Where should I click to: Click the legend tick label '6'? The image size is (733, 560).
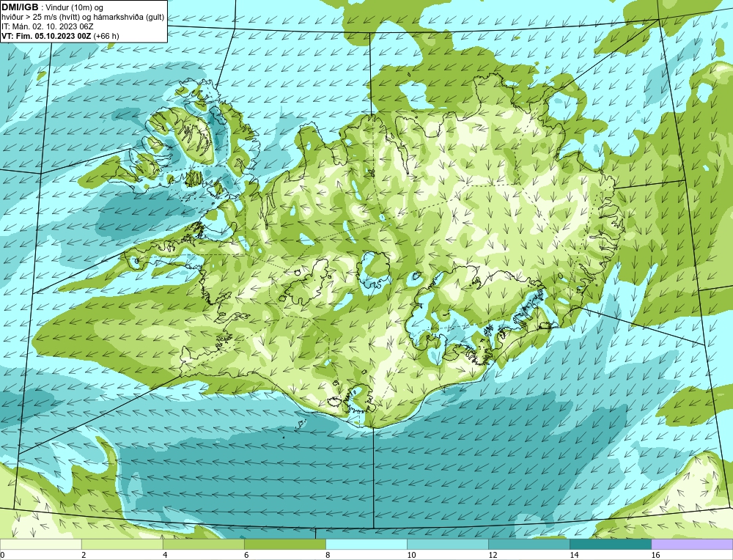click(246, 555)
